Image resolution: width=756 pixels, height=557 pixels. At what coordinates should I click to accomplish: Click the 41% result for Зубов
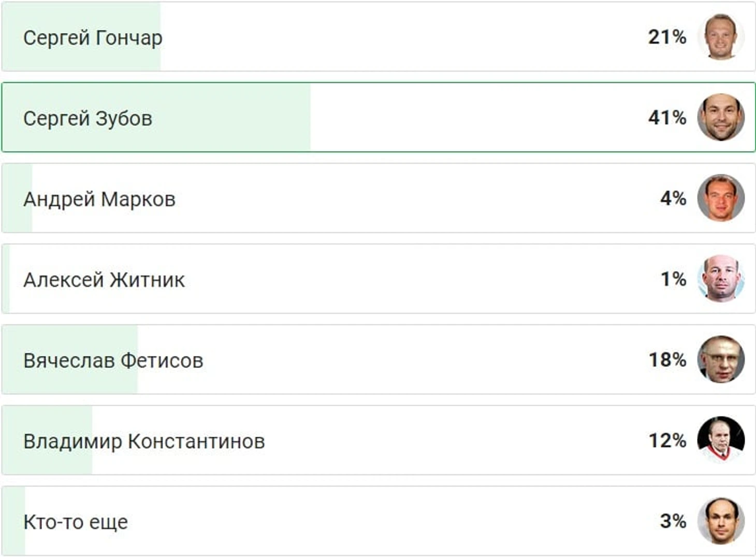[667, 118]
